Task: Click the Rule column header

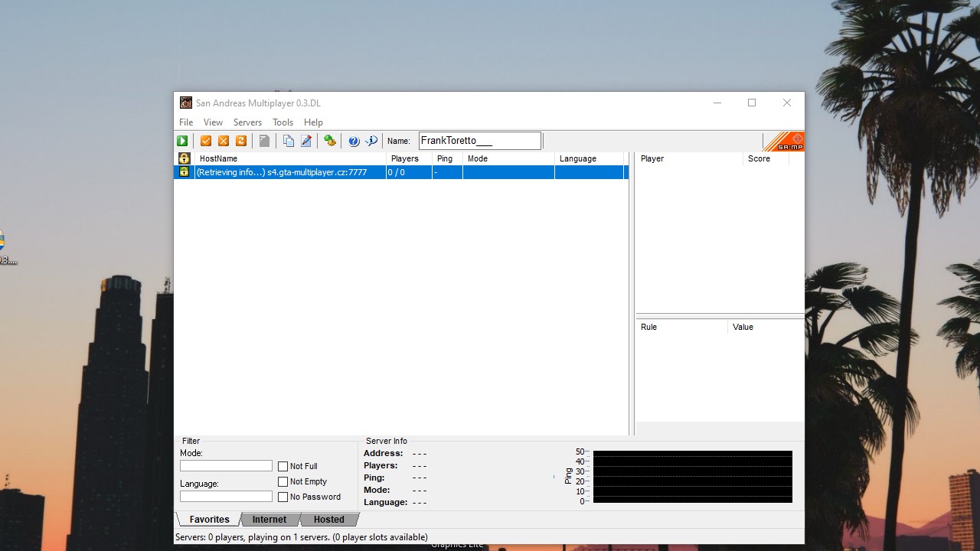Action: (x=681, y=327)
